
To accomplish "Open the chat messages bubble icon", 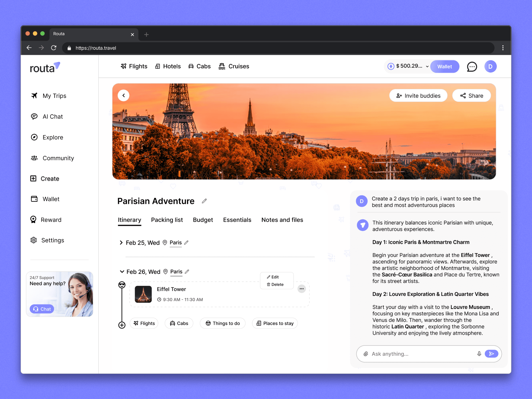I will coord(472,66).
